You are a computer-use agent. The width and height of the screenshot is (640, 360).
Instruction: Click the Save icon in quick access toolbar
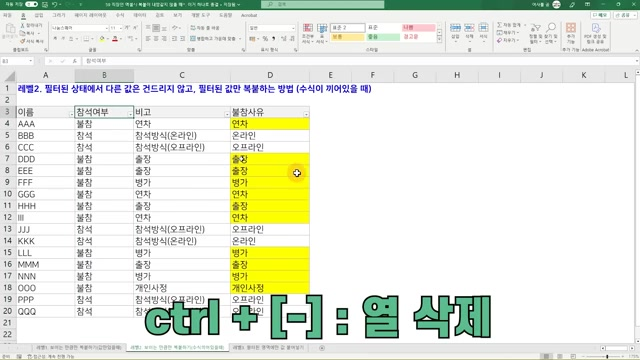tap(45, 4)
